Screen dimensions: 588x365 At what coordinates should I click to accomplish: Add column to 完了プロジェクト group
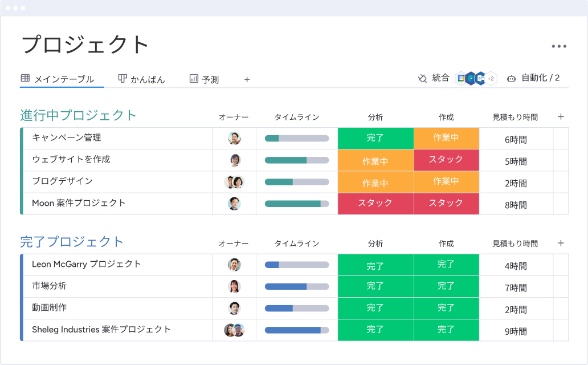pyautogui.click(x=561, y=243)
